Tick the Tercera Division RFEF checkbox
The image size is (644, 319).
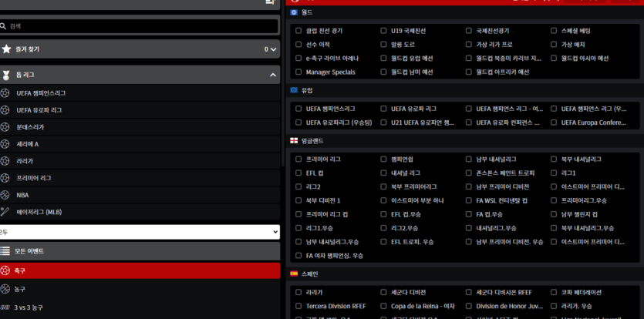(x=298, y=306)
